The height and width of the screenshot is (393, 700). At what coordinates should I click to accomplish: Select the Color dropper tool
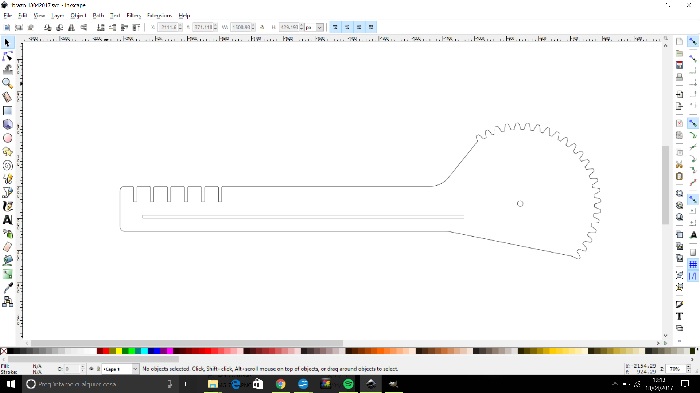[x=7, y=288]
